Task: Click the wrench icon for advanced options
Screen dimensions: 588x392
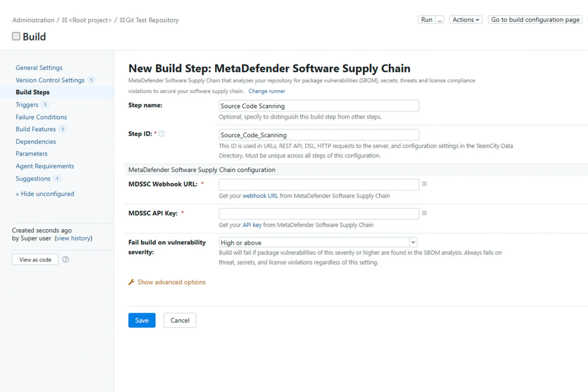Action: 132,282
